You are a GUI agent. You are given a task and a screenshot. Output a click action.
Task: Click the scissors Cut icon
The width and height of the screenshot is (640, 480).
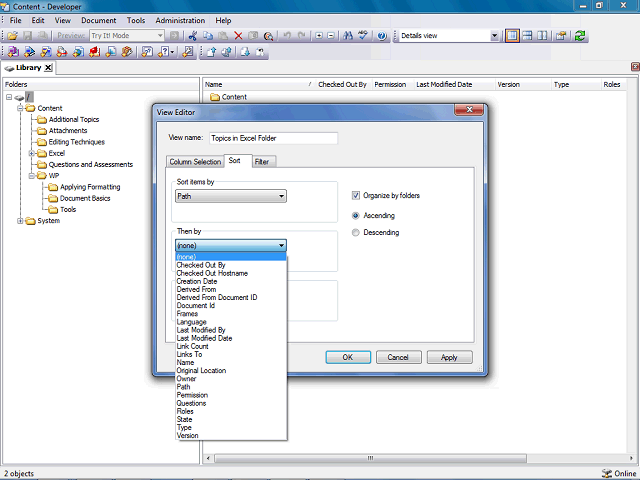click(x=193, y=36)
